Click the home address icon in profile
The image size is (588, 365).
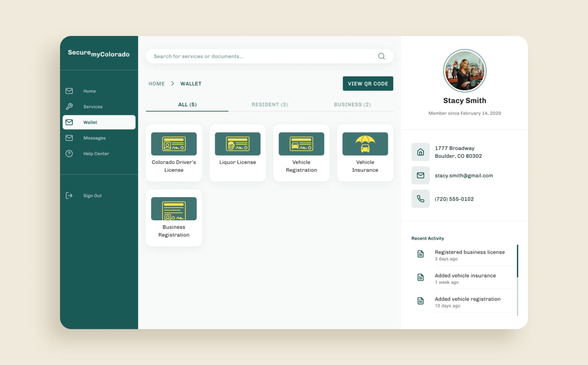click(420, 152)
